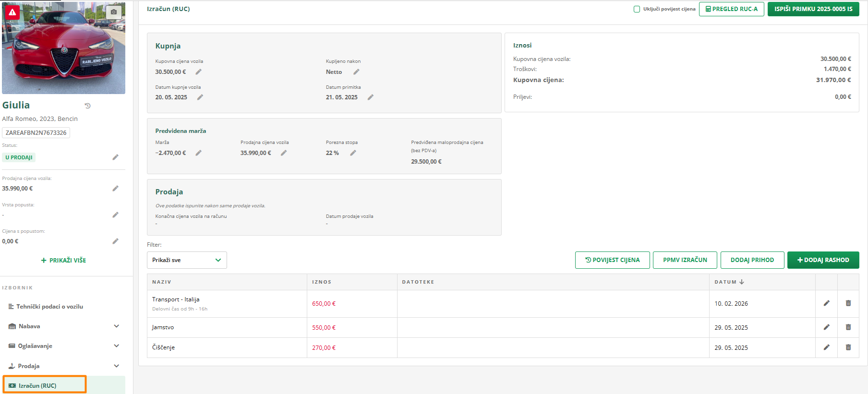Click the camera icon on car photo
This screenshot has height=394, width=868.
pos(114,12)
